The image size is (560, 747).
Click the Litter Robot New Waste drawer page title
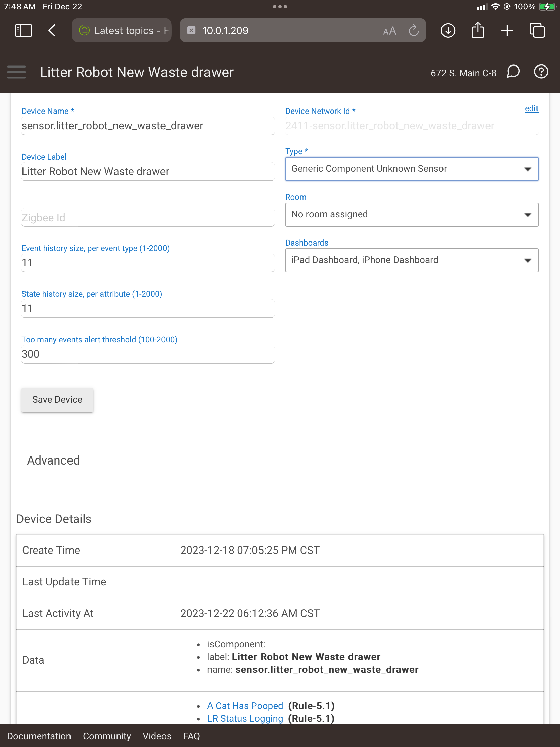coord(137,72)
